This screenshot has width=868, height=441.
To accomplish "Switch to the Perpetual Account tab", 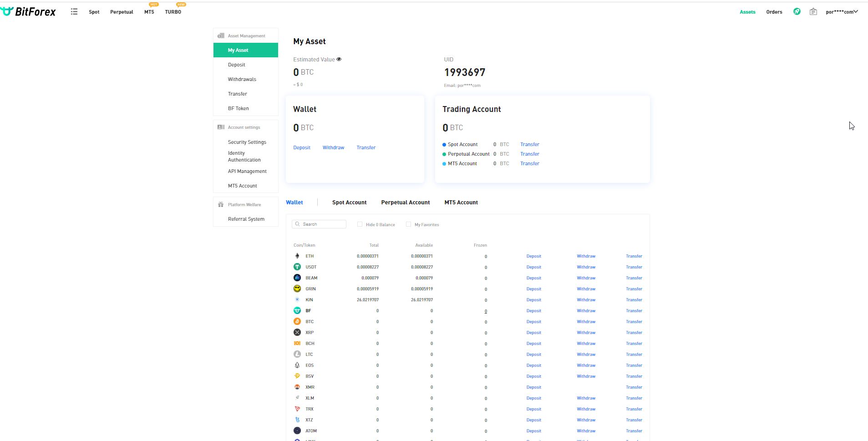I will pyautogui.click(x=405, y=203).
